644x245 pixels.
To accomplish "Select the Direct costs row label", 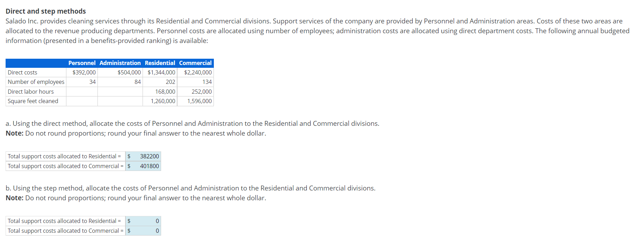I will coord(22,72).
